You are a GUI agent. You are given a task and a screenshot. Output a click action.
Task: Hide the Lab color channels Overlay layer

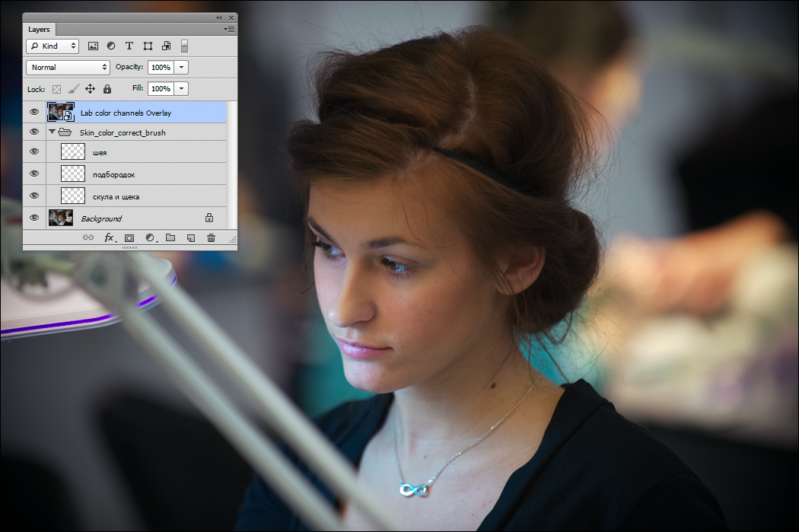pyautogui.click(x=34, y=112)
